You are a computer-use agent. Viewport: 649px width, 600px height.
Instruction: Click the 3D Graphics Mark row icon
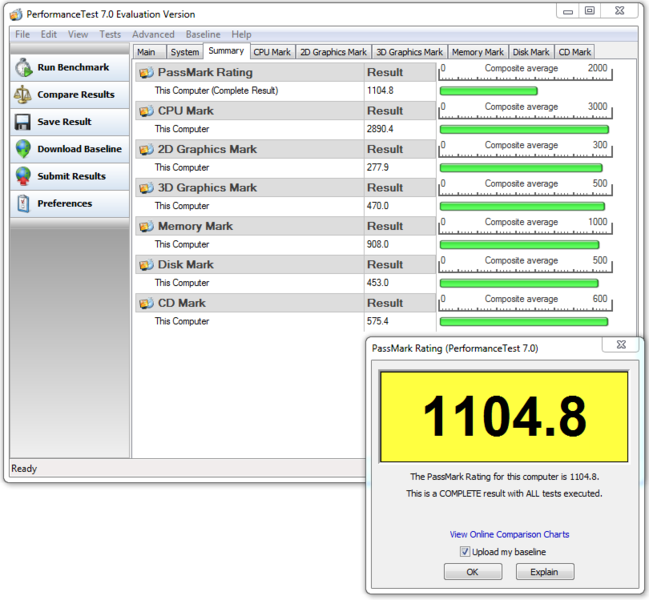pos(146,188)
